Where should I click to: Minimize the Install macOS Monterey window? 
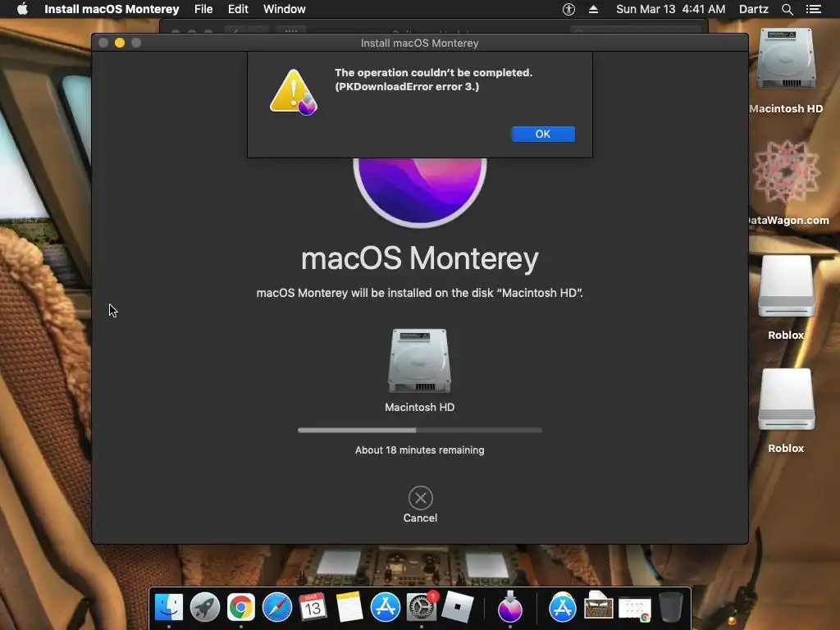(x=120, y=43)
